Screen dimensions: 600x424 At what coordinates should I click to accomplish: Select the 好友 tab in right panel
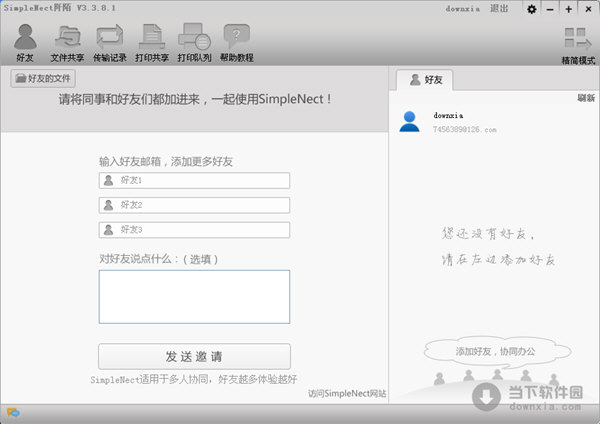(425, 80)
